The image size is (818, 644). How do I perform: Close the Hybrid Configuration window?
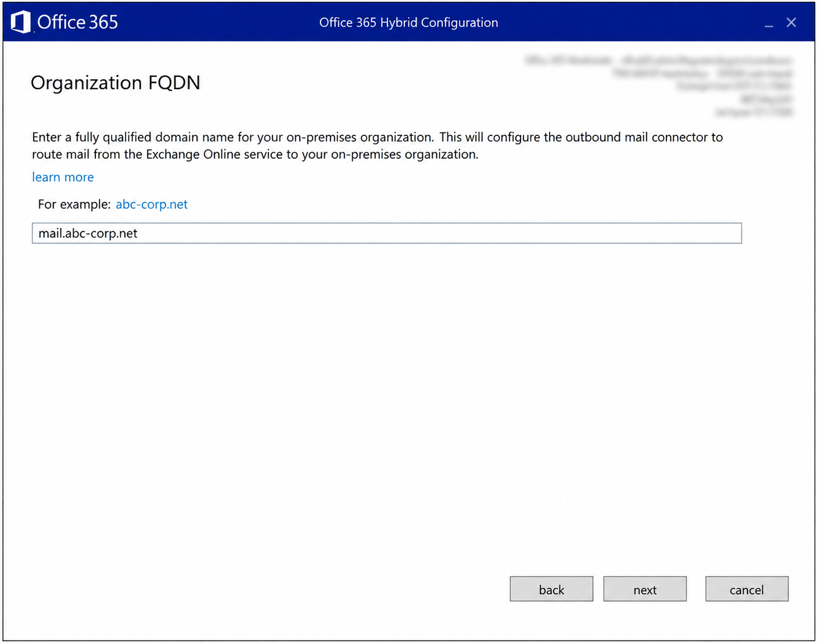pyautogui.click(x=791, y=23)
